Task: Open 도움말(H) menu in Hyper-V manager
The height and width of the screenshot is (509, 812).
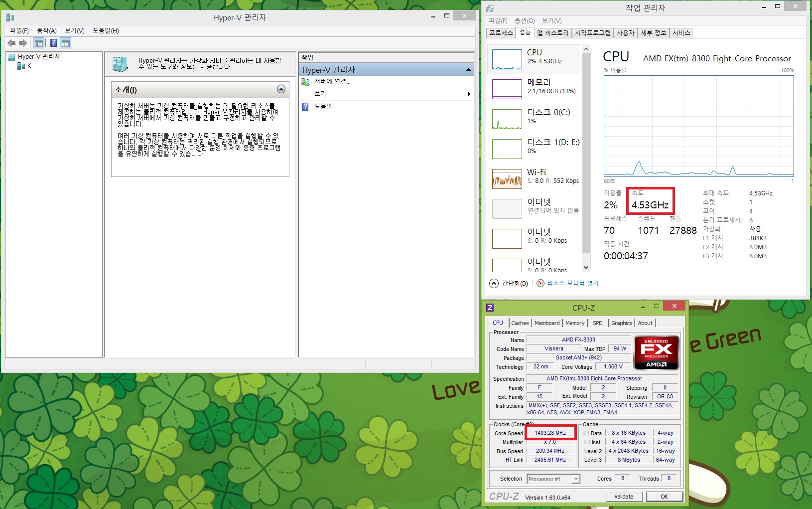Action: [106, 31]
